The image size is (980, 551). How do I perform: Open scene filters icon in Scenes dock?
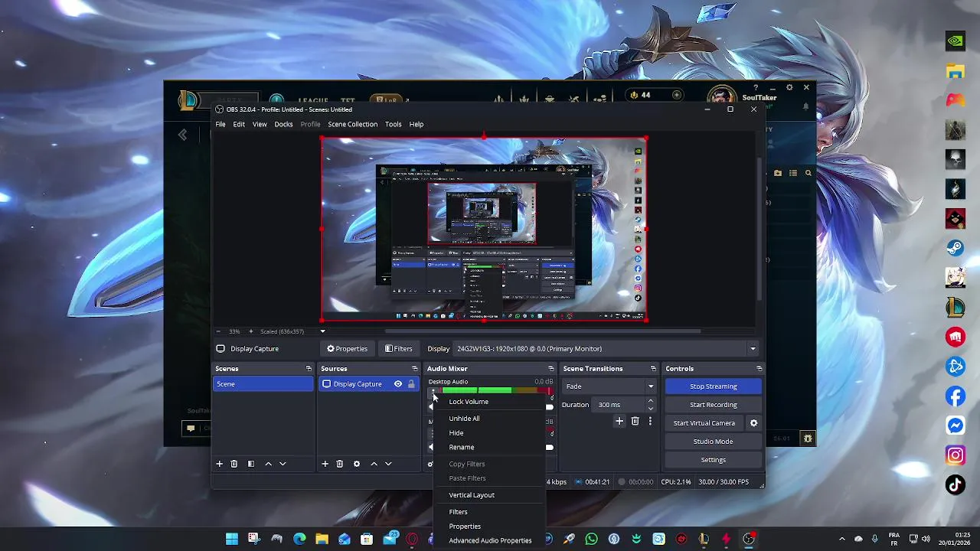250,464
